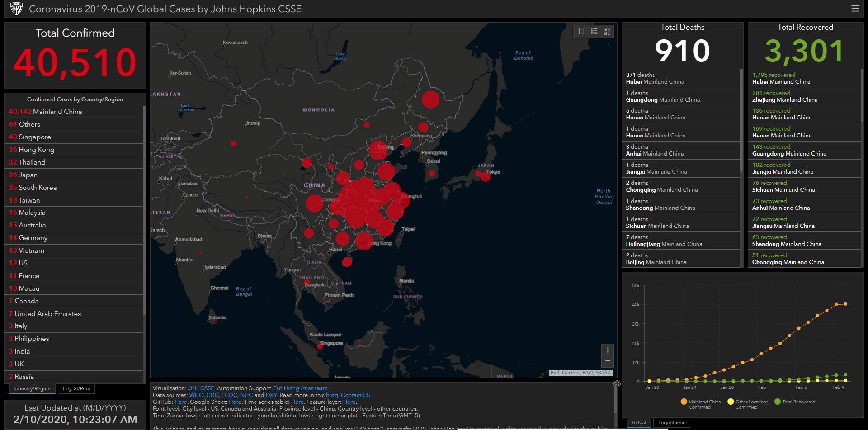868x430 pixels.
Task: Click the Esri, Garmin, FAO, NOAA attribution
Action: pos(580,373)
